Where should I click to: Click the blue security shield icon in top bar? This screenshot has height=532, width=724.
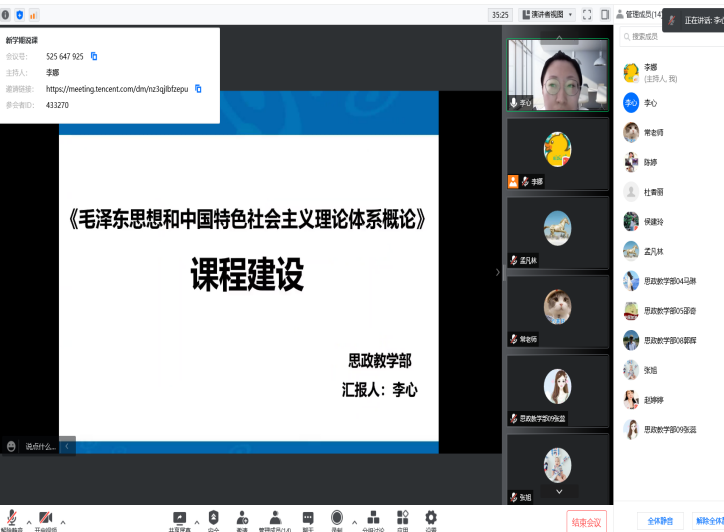pyautogui.click(x=19, y=15)
